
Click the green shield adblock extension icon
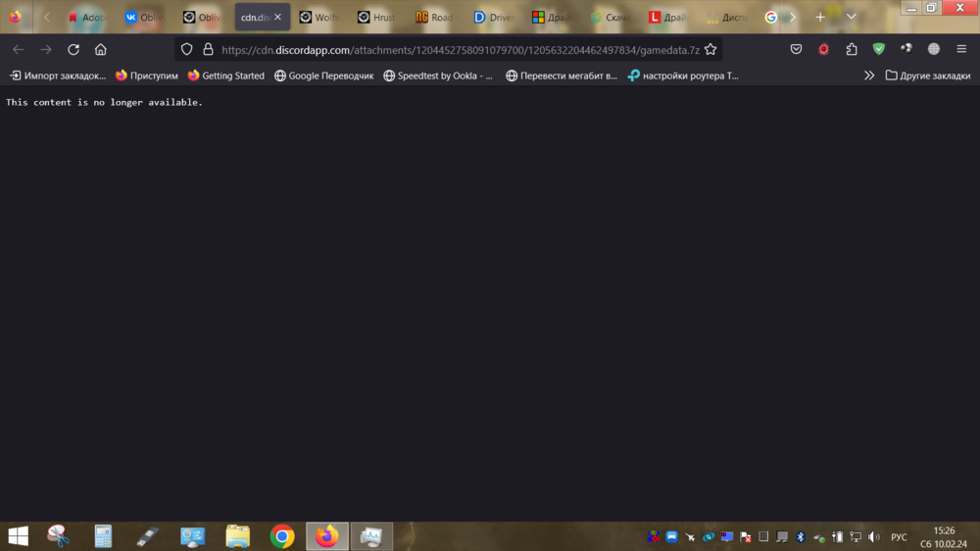pos(878,49)
